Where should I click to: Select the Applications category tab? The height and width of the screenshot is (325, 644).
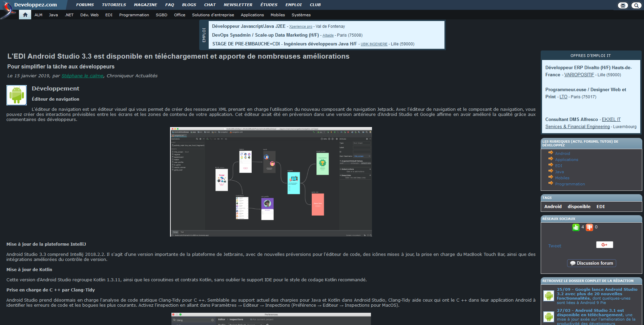click(x=252, y=15)
